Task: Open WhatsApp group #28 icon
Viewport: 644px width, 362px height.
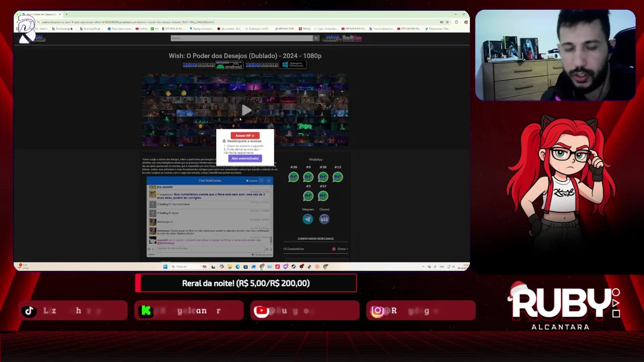Action: point(323,177)
